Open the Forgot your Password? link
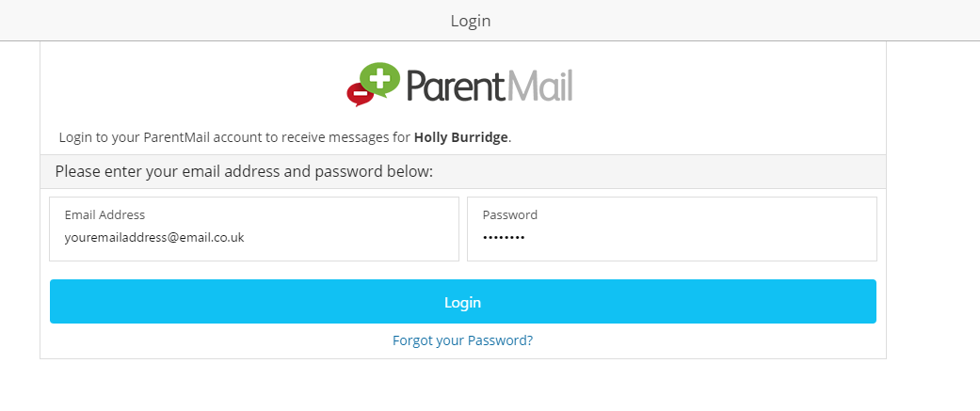This screenshot has height=411, width=980. pyautogui.click(x=462, y=340)
